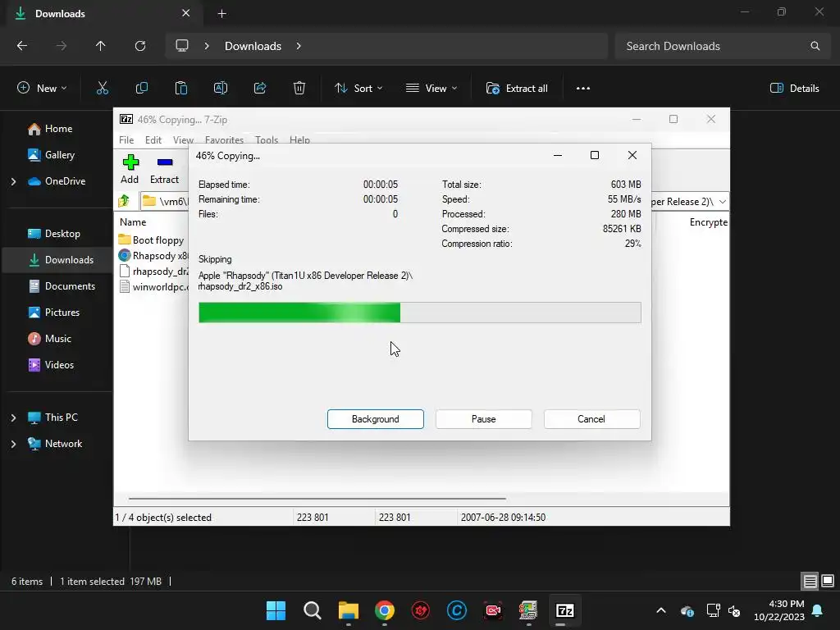
Task: Open taskbar Search
Action: (x=313, y=610)
